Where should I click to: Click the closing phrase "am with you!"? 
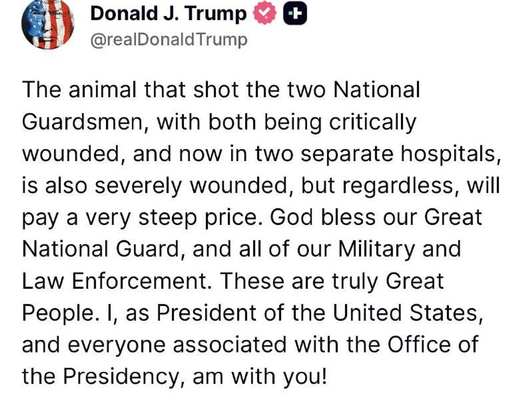pos(260,376)
